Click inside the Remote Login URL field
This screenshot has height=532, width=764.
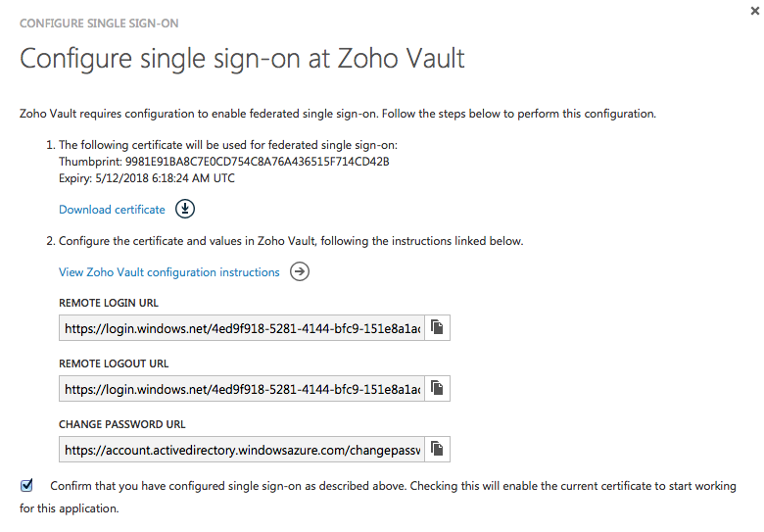pyautogui.click(x=242, y=329)
